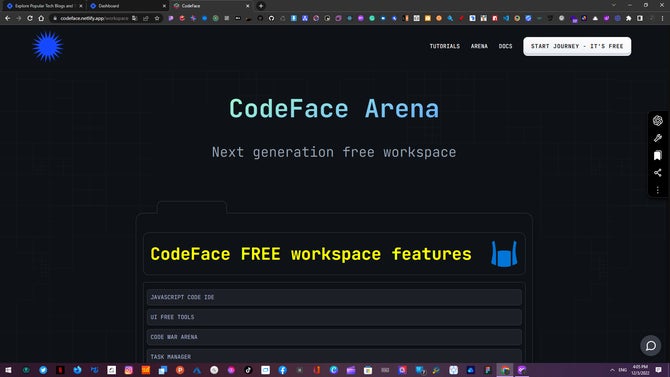Open the chat bubble widget
The height and width of the screenshot is (377, 670).
click(x=650, y=345)
